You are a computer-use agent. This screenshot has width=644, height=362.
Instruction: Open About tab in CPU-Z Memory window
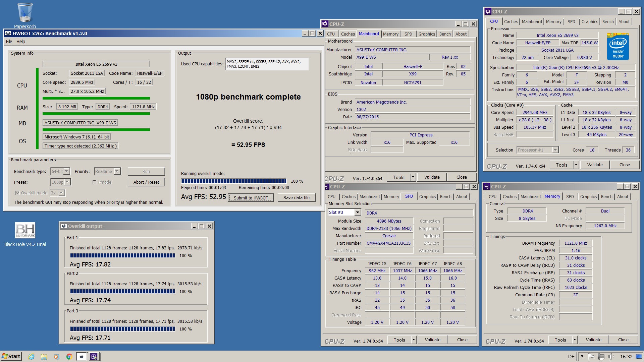click(x=623, y=196)
